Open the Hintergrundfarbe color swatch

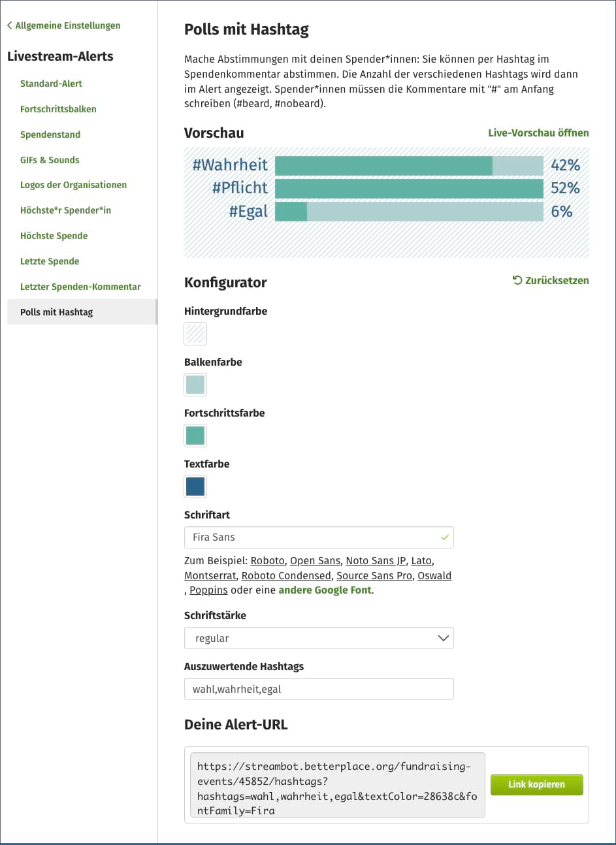coord(195,334)
